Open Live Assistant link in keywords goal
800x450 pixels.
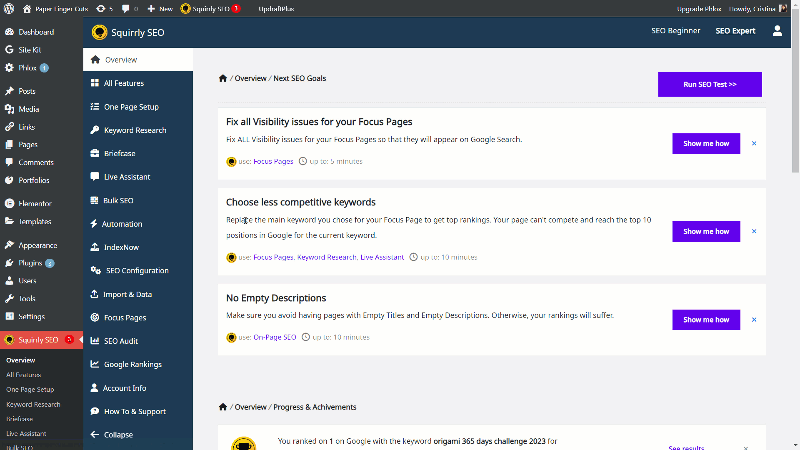click(x=382, y=257)
